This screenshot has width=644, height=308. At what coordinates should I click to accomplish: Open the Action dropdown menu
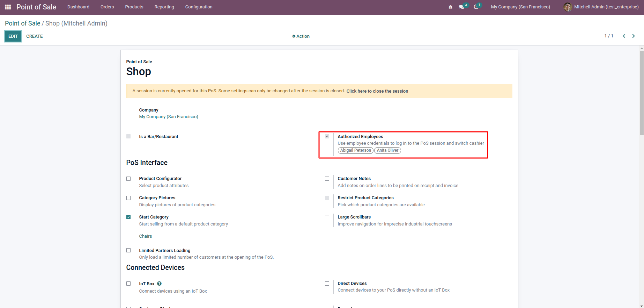301,36
